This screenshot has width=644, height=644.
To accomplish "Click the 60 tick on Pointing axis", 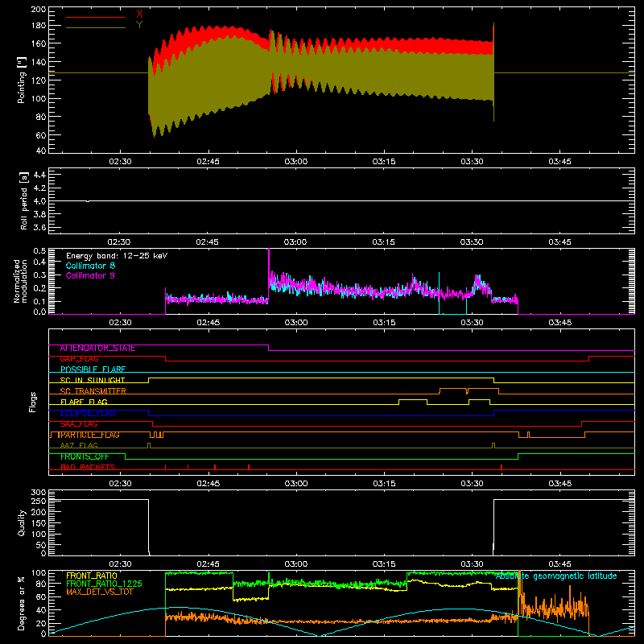I will point(41,135).
